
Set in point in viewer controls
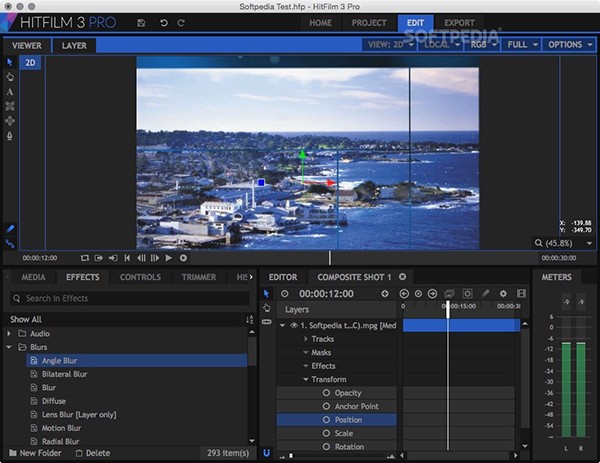coord(99,258)
